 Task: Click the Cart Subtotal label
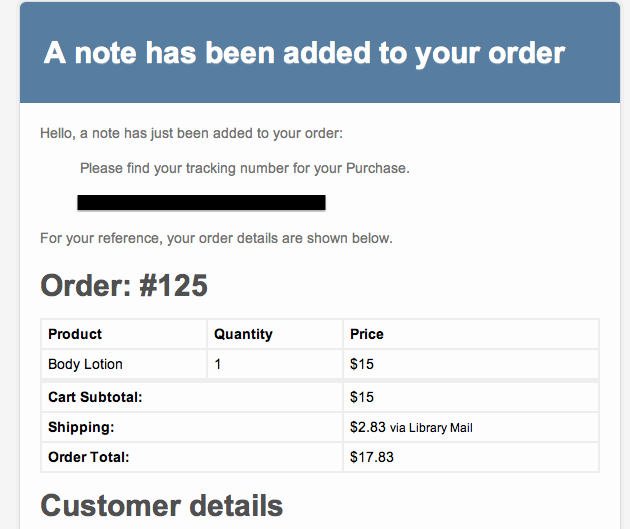(x=95, y=397)
